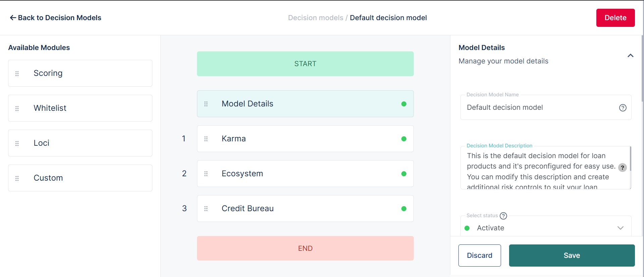644x277 pixels.
Task: Click help icon next to Select status
Action: tap(503, 216)
